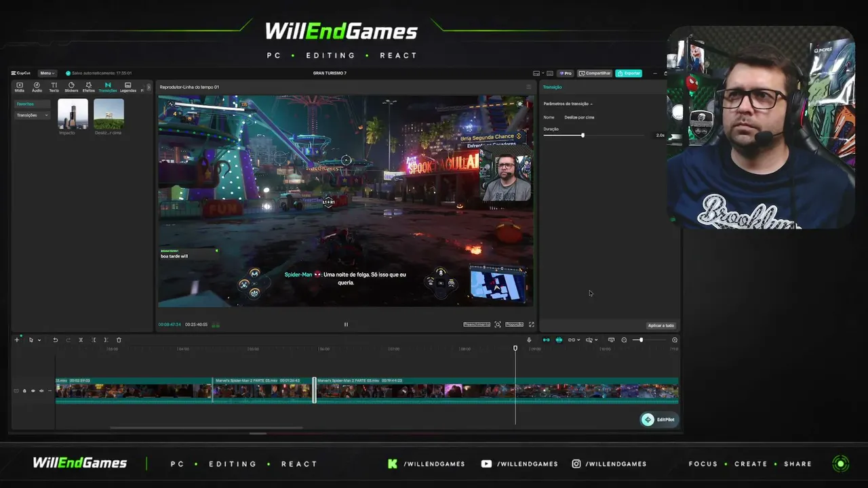Zoom in the timeline
This screenshot has width=868, height=488.
(675, 340)
